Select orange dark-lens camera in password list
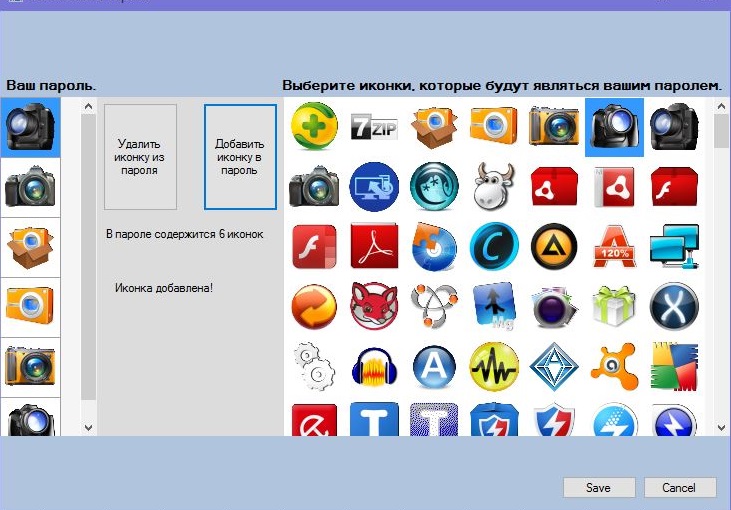 30,367
